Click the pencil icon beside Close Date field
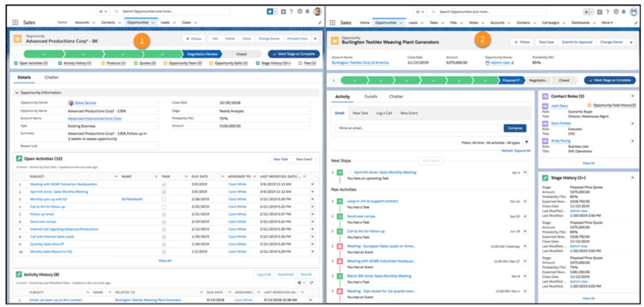Screen dimensions: 644x307 (x=309, y=103)
